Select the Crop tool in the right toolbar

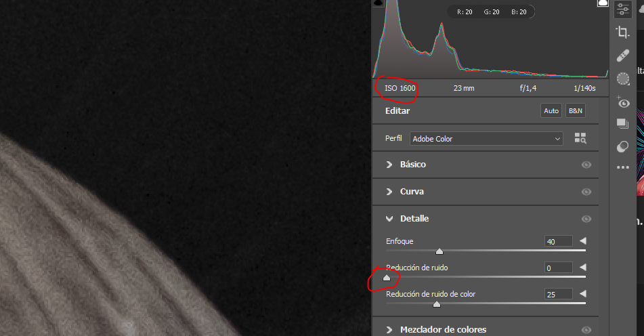[622, 32]
